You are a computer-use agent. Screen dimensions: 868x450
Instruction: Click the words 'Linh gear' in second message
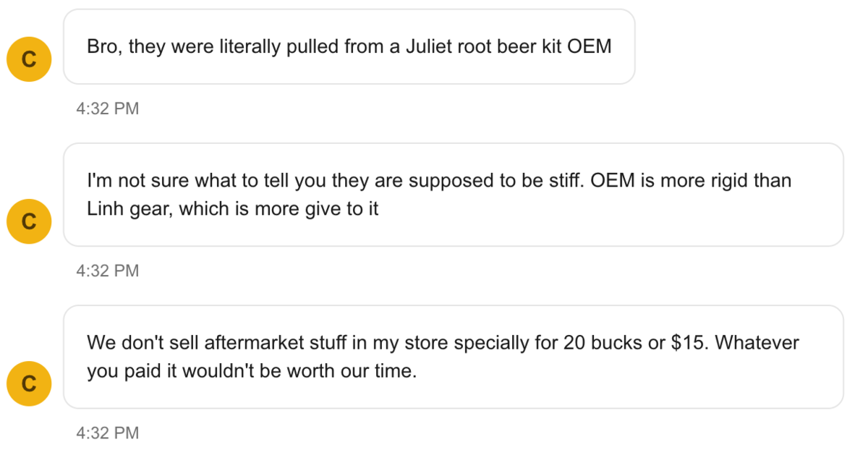pyautogui.click(x=130, y=210)
